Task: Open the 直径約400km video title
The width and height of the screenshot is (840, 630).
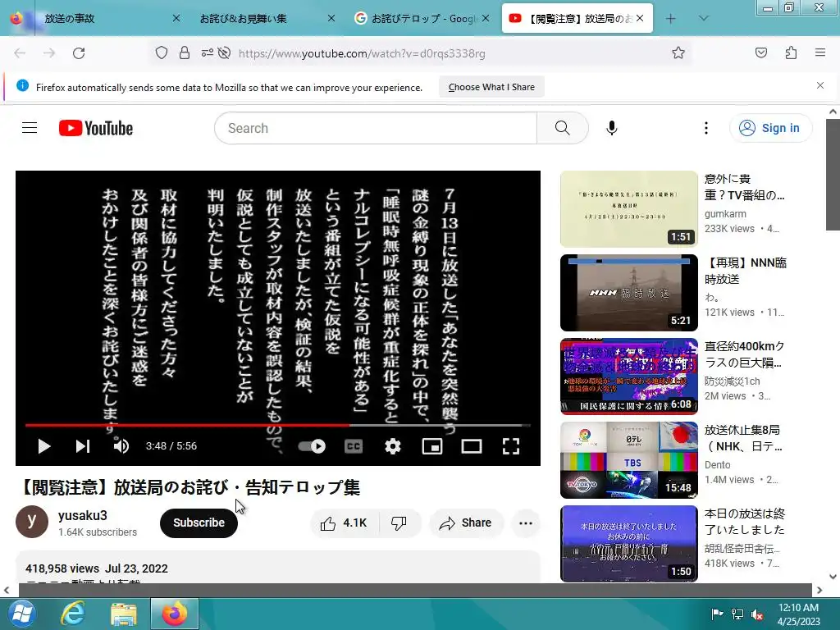Action: click(x=744, y=354)
